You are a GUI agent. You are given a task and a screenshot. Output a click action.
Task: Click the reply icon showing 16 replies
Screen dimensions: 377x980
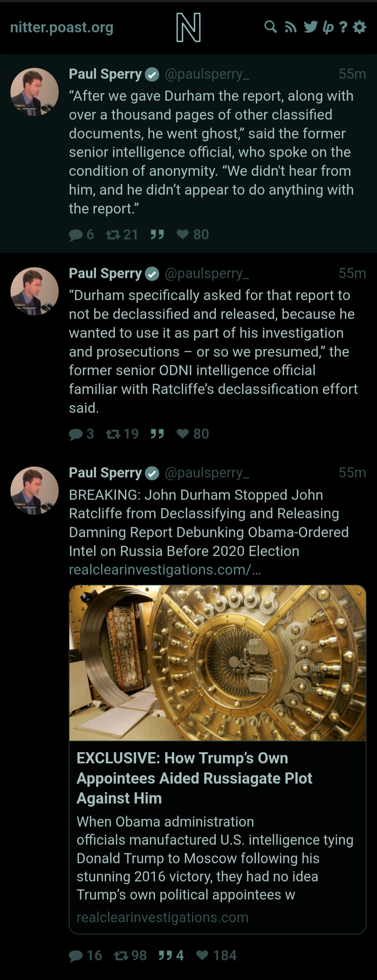tap(76, 955)
